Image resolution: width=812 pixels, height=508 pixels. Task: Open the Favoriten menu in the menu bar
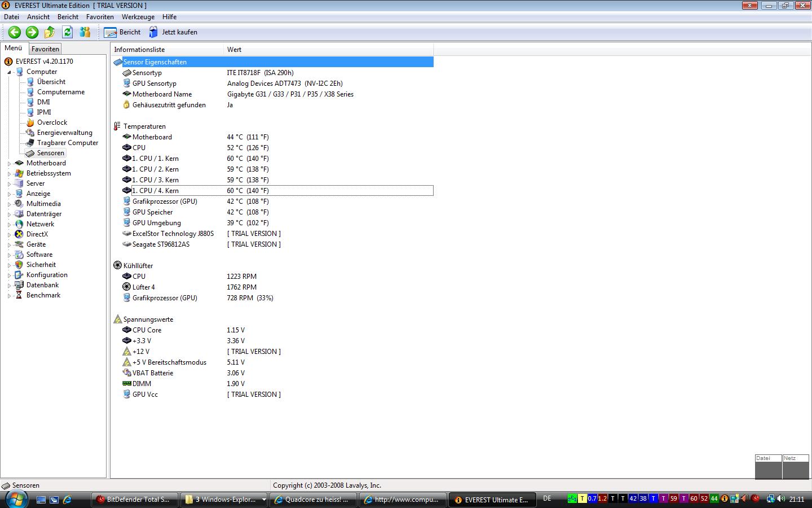pyautogui.click(x=100, y=17)
